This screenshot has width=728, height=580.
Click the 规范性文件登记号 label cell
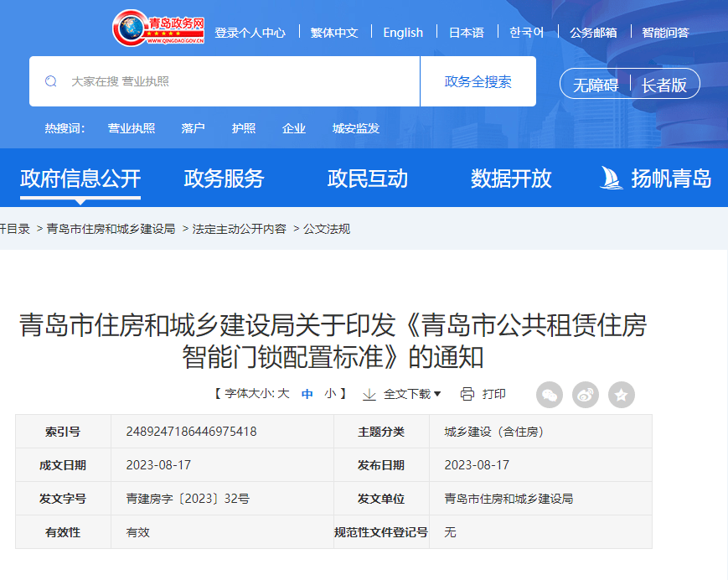point(381,532)
